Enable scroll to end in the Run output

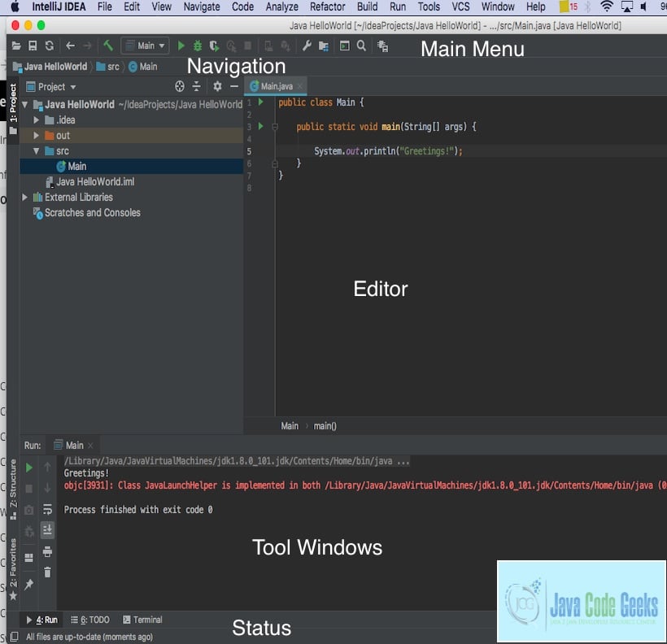tap(48, 529)
